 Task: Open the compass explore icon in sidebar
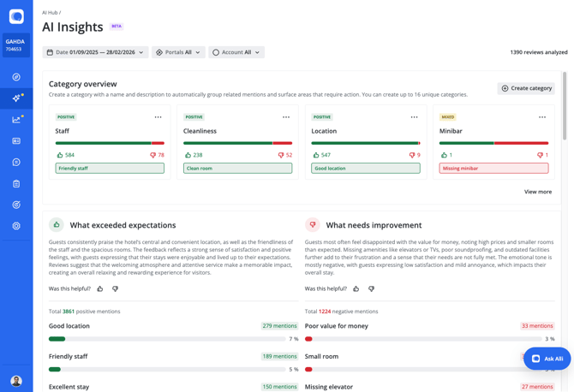click(x=16, y=77)
